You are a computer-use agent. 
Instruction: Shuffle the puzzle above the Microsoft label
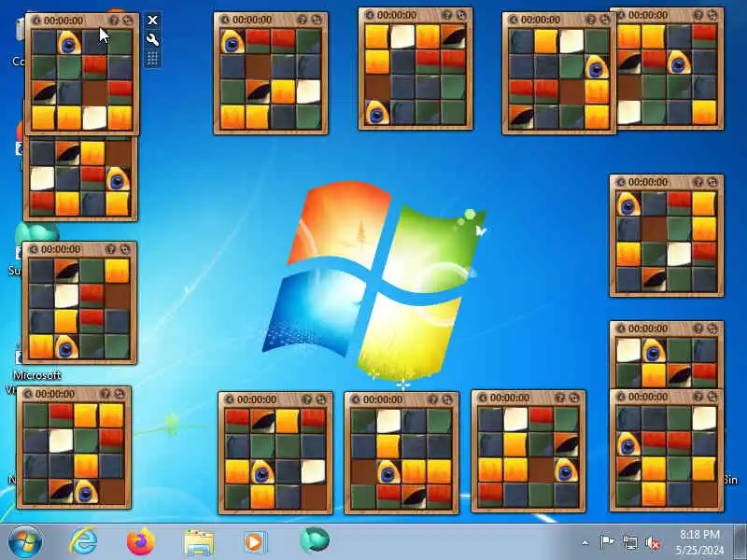click(x=125, y=249)
